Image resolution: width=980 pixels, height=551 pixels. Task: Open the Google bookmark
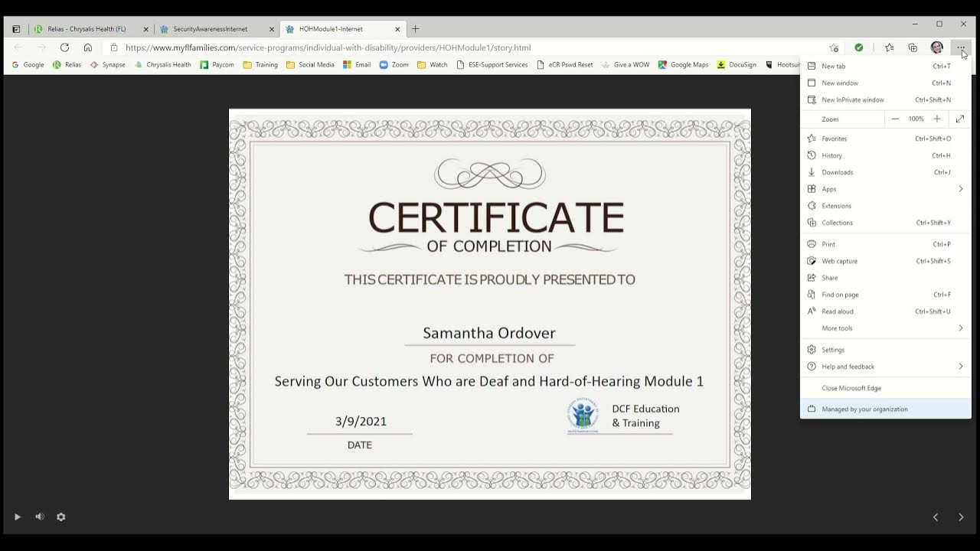coord(28,65)
